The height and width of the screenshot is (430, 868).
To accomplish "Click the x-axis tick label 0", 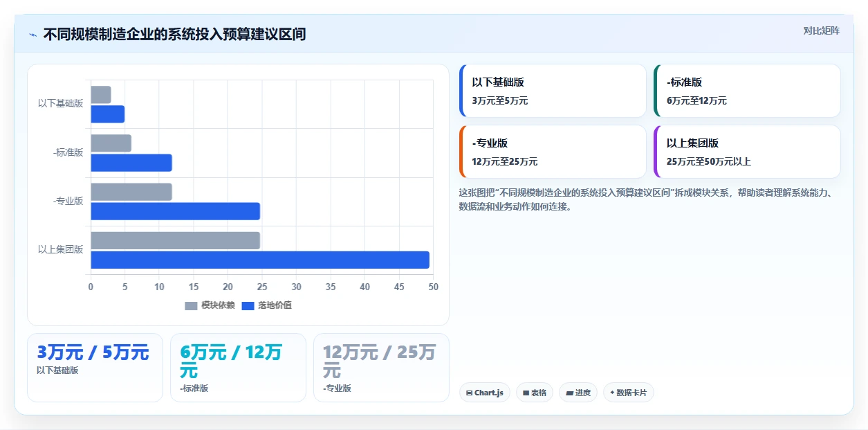I will click(x=91, y=287).
